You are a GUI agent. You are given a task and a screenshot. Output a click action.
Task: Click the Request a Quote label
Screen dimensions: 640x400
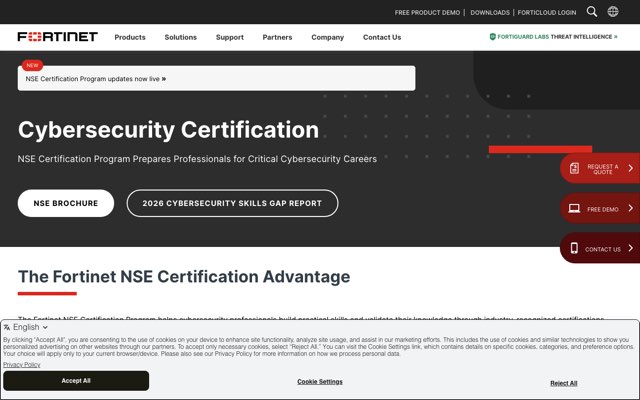pos(602,169)
